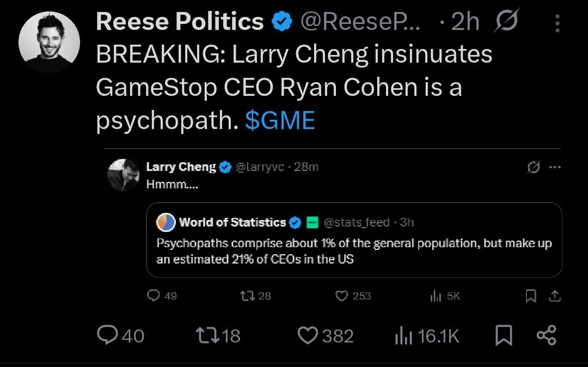Open the Reese Politics display name
The image size is (588, 367).
[x=180, y=22]
